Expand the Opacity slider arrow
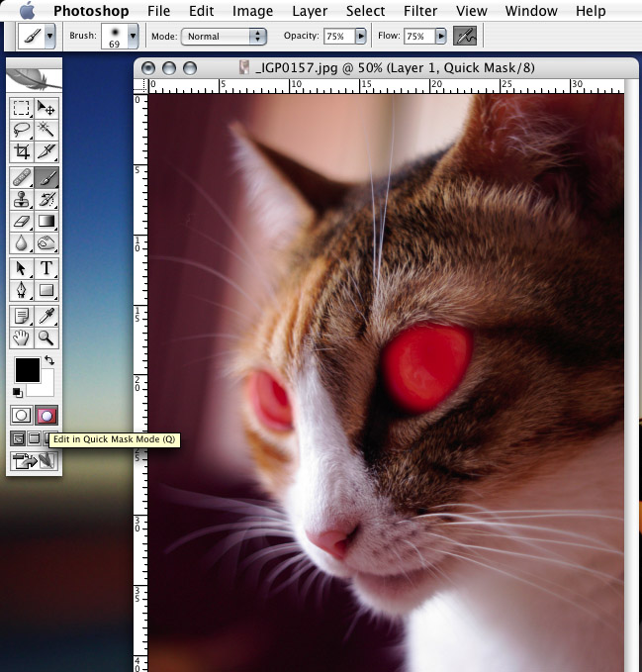 click(x=360, y=36)
